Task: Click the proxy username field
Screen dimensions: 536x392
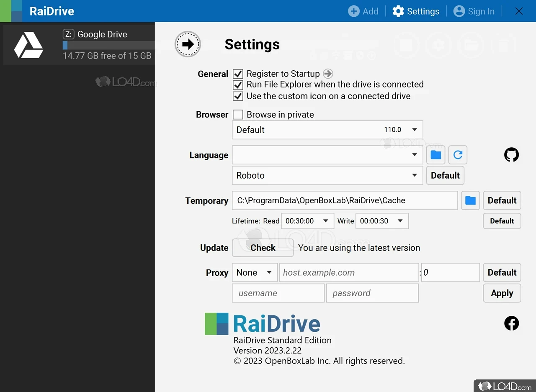Action: pyautogui.click(x=278, y=293)
